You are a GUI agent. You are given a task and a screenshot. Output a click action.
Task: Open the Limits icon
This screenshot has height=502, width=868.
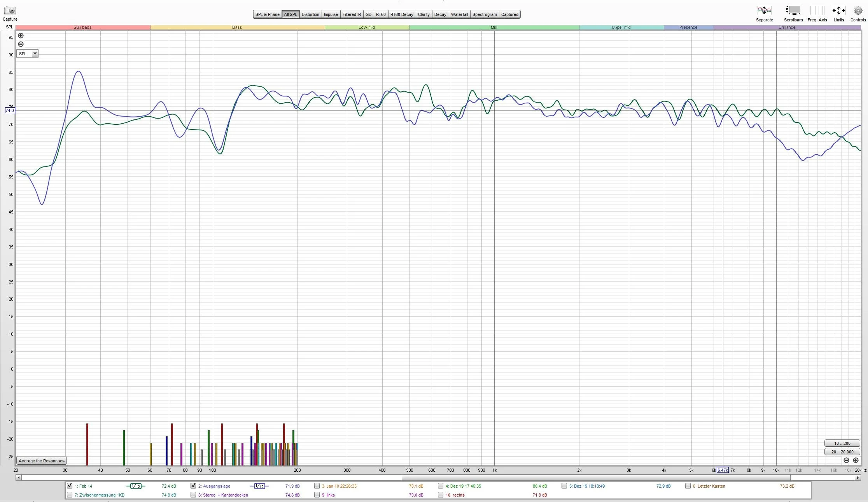(x=838, y=10)
